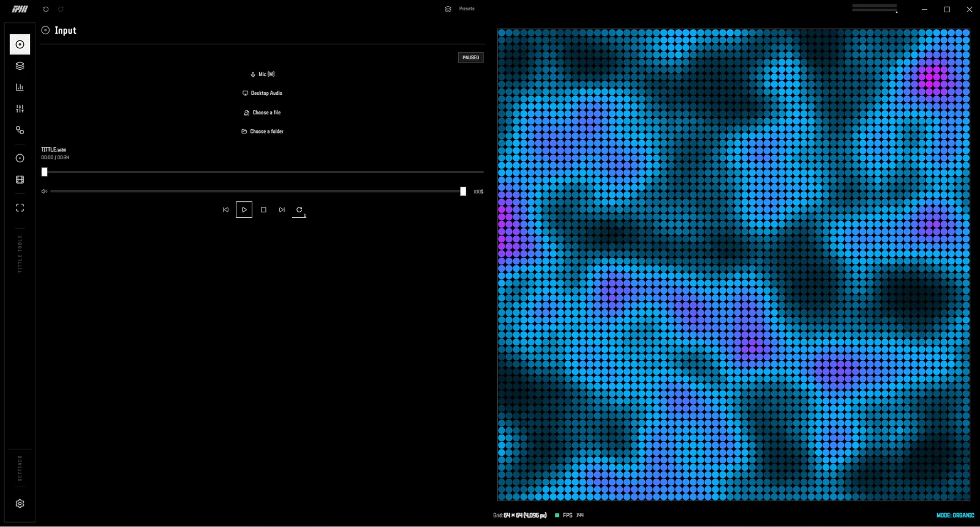Screen dimensions: 980x527
Task: Click the Presets stack icon
Action: tap(448, 9)
